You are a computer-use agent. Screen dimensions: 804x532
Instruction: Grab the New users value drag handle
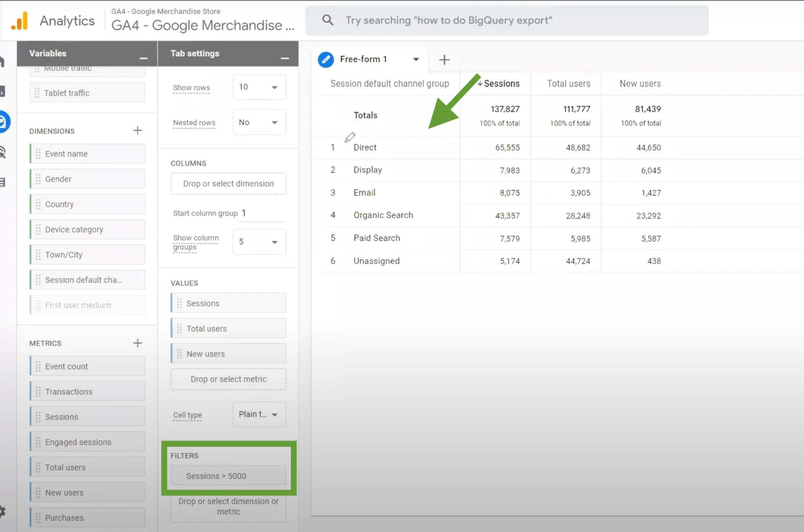pyautogui.click(x=180, y=354)
